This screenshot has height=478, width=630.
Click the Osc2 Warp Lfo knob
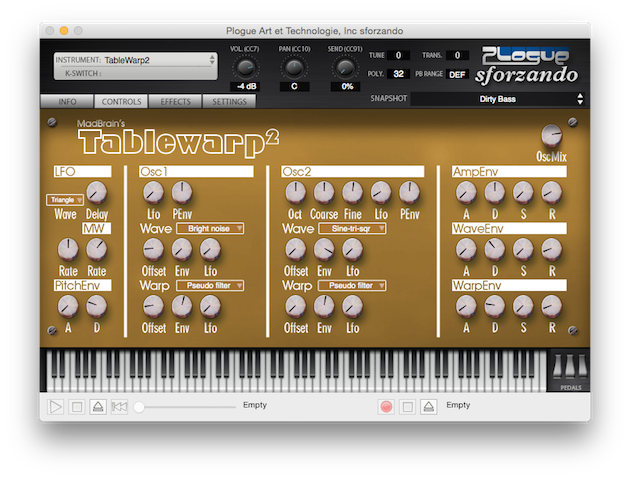tap(352, 306)
